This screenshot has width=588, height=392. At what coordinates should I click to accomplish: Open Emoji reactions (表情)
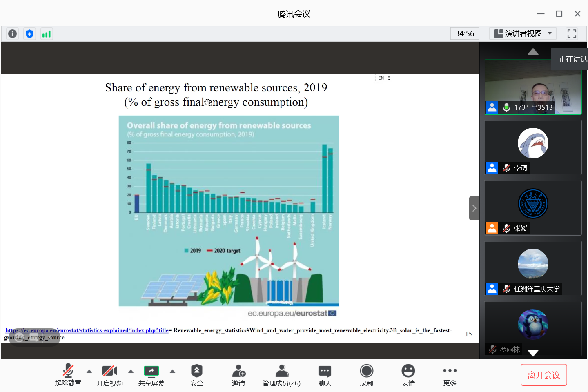pyautogui.click(x=408, y=375)
